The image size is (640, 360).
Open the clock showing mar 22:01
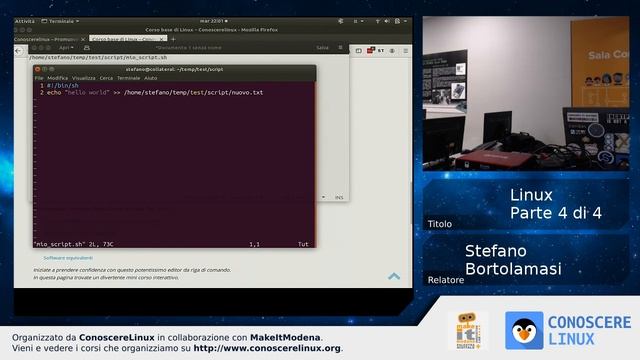(x=213, y=21)
